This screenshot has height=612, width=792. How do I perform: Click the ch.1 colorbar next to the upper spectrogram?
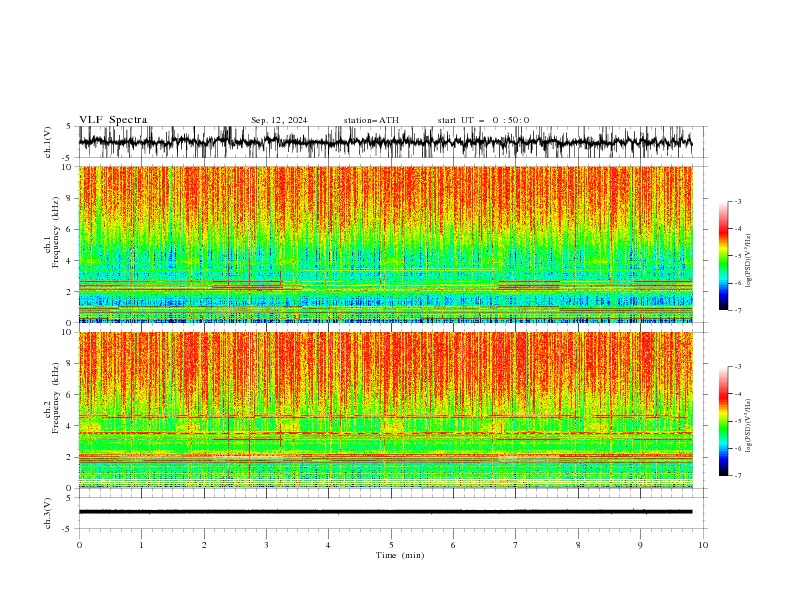723,256
